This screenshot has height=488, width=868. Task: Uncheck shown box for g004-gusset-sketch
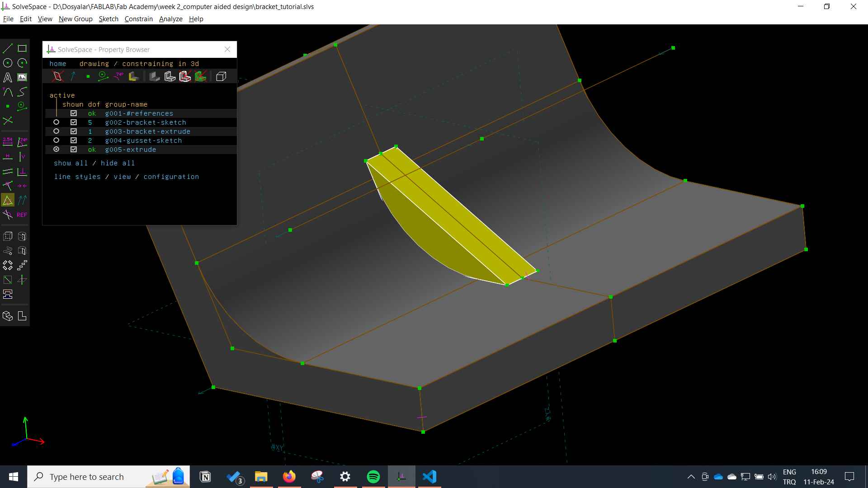(x=74, y=141)
